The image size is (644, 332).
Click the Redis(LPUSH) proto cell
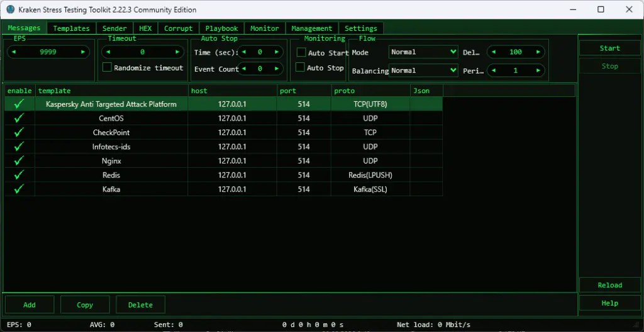coord(370,175)
